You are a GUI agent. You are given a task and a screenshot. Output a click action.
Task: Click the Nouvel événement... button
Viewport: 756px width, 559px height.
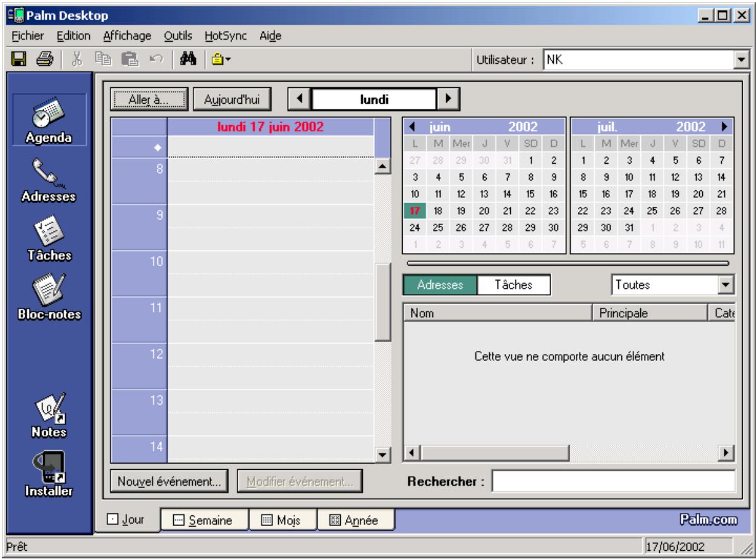(169, 481)
